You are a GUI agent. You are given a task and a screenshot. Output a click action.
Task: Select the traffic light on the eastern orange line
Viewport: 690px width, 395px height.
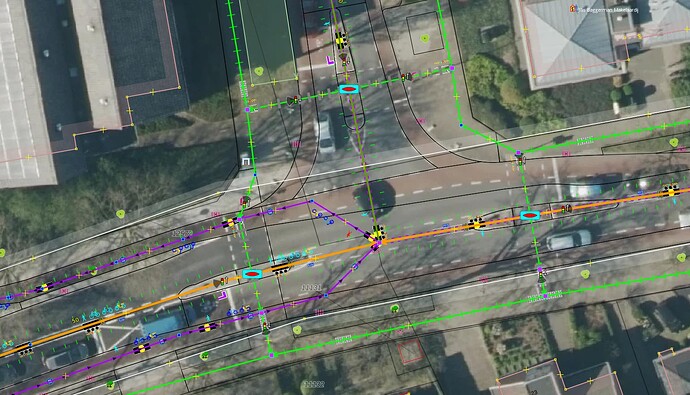(566, 208)
